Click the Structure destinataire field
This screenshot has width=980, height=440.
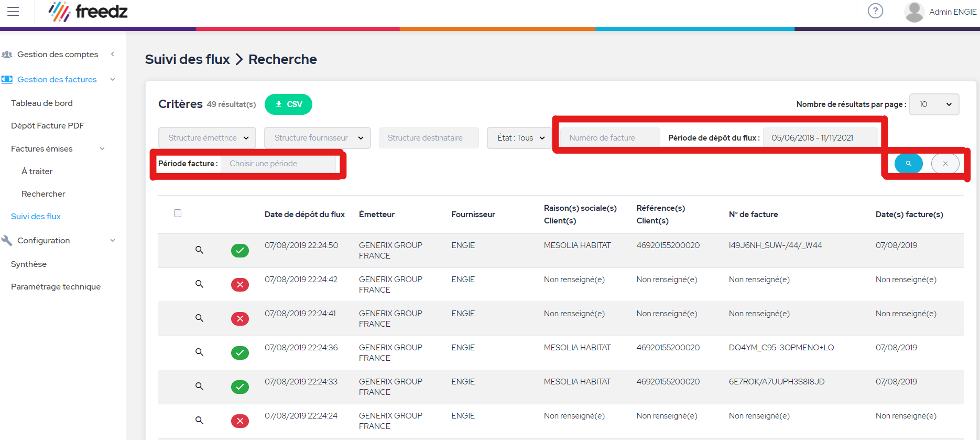coord(429,138)
